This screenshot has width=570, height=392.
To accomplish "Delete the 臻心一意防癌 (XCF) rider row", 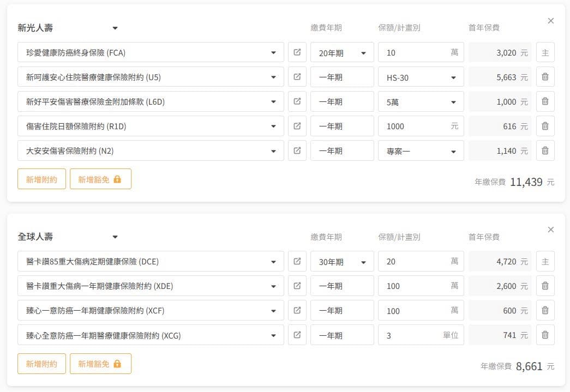I will [x=545, y=310].
